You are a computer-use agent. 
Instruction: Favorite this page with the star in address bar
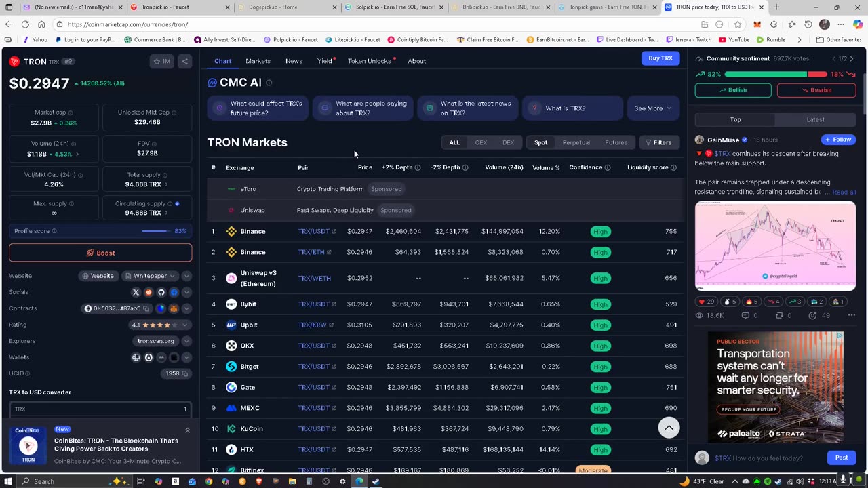point(737,24)
